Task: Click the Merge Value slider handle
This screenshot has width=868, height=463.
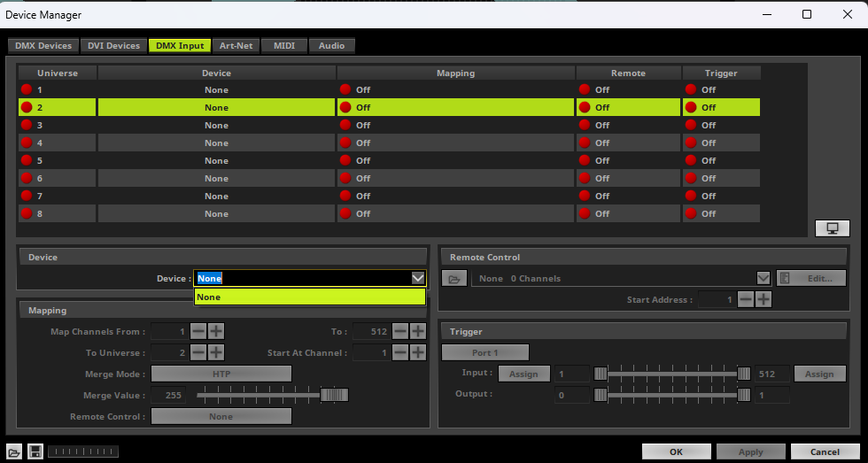Action: pos(334,395)
